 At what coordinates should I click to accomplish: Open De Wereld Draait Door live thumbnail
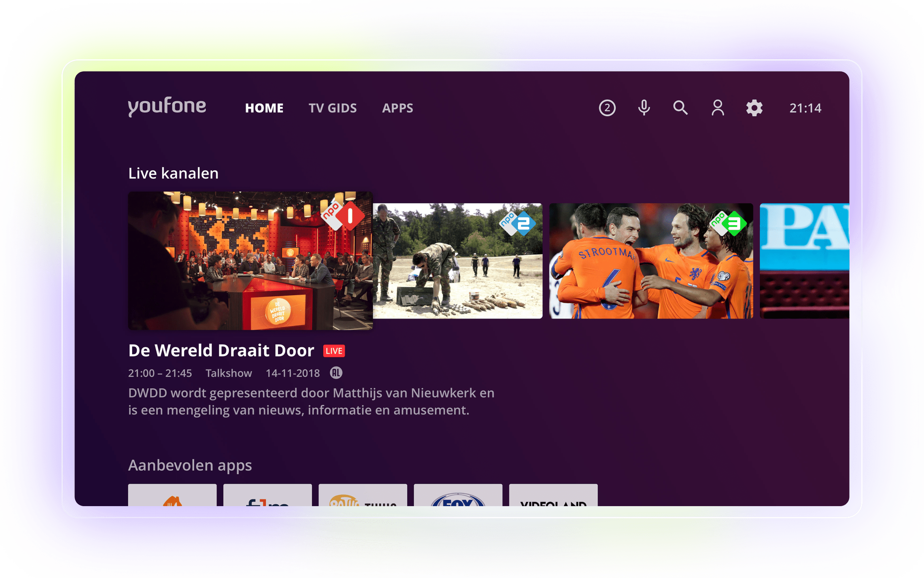(x=250, y=261)
